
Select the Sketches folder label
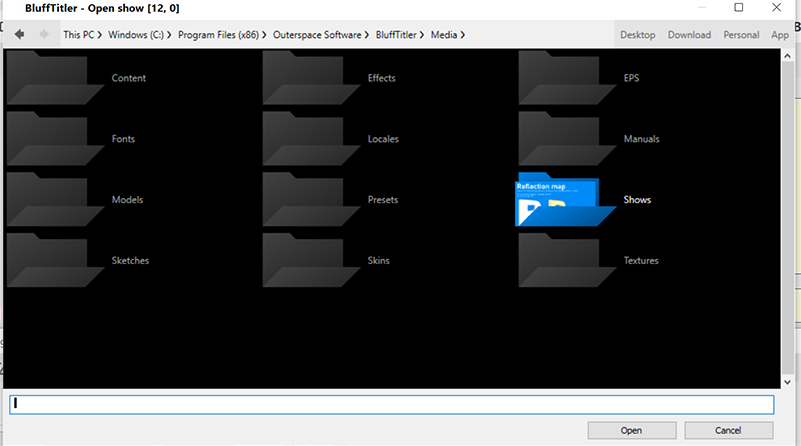[x=130, y=261]
